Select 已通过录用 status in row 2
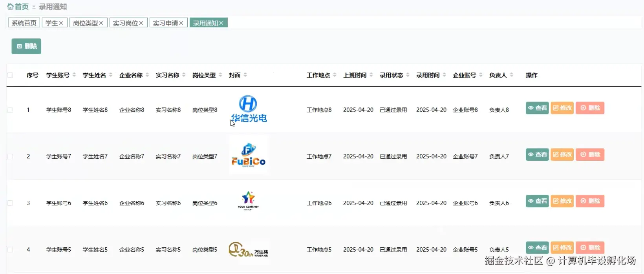644x274 pixels. coord(393,156)
